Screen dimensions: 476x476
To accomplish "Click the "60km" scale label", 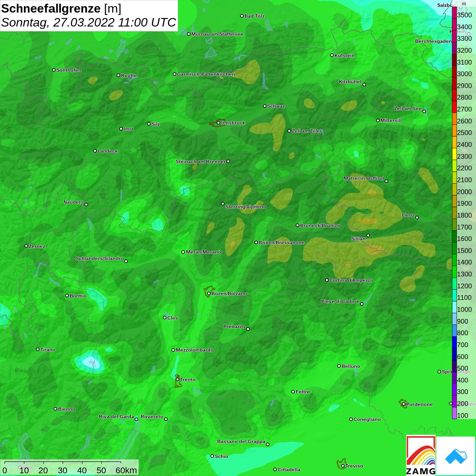I will click(126, 470).
